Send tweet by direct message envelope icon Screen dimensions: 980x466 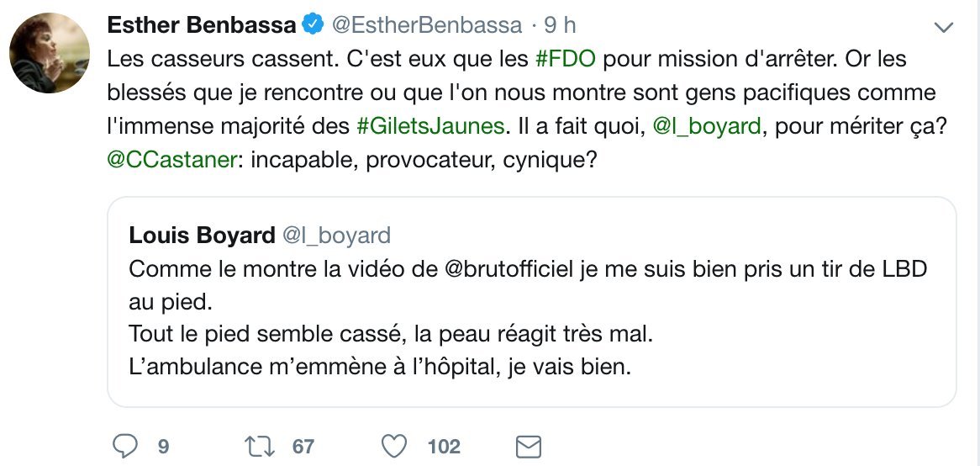coord(527,446)
